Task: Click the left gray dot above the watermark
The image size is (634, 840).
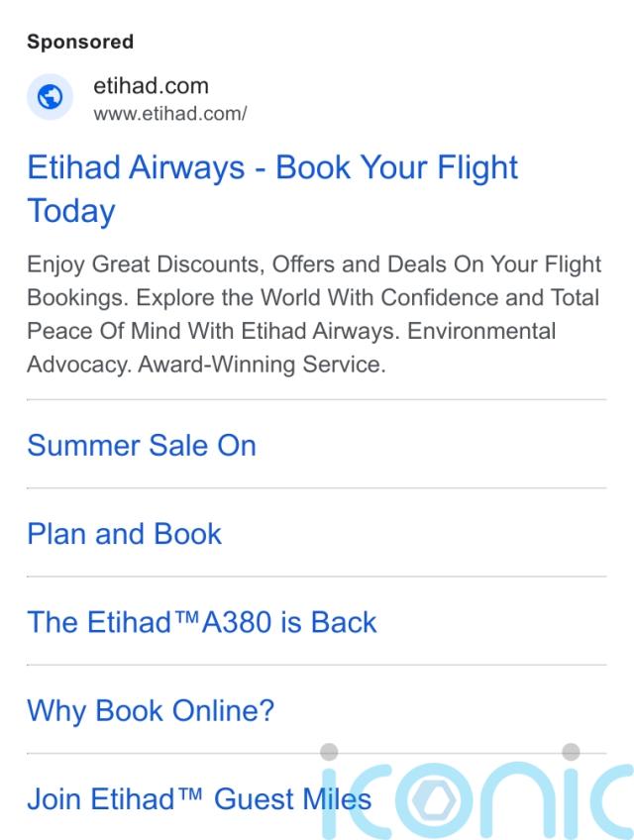Action: point(329,752)
